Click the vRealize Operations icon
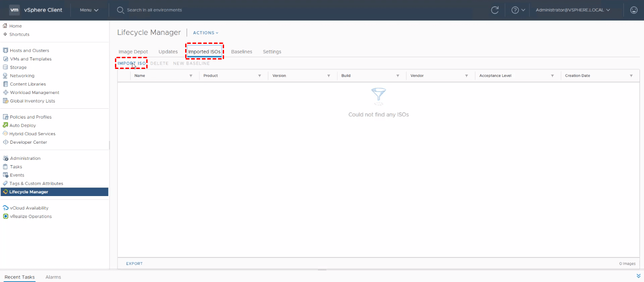644x282 pixels. tap(6, 217)
